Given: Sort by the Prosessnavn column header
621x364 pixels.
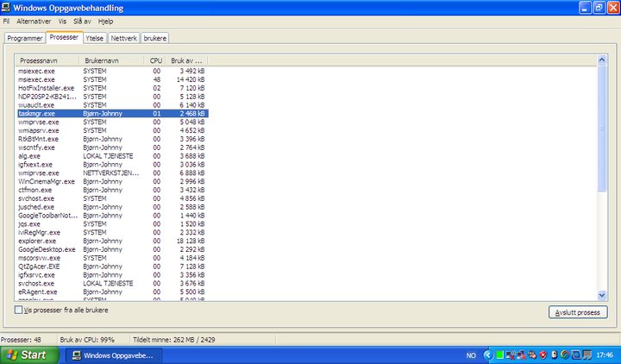Looking at the screenshot, I should point(47,60).
